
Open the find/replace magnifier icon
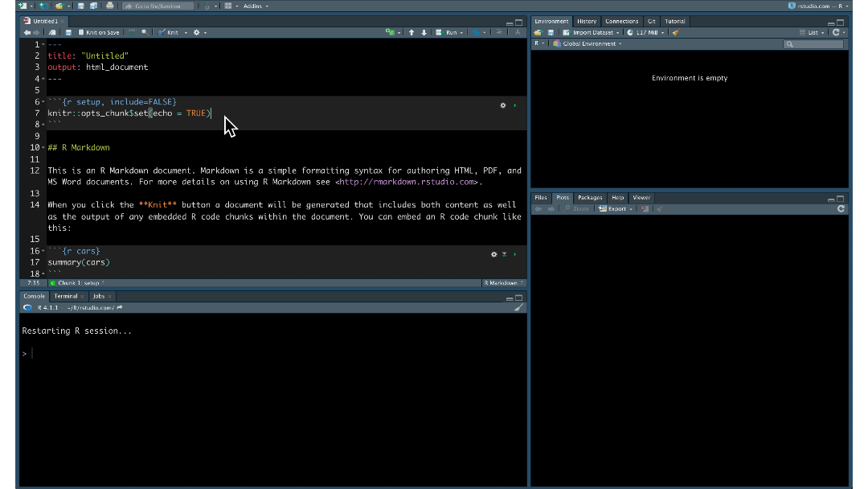click(x=144, y=31)
